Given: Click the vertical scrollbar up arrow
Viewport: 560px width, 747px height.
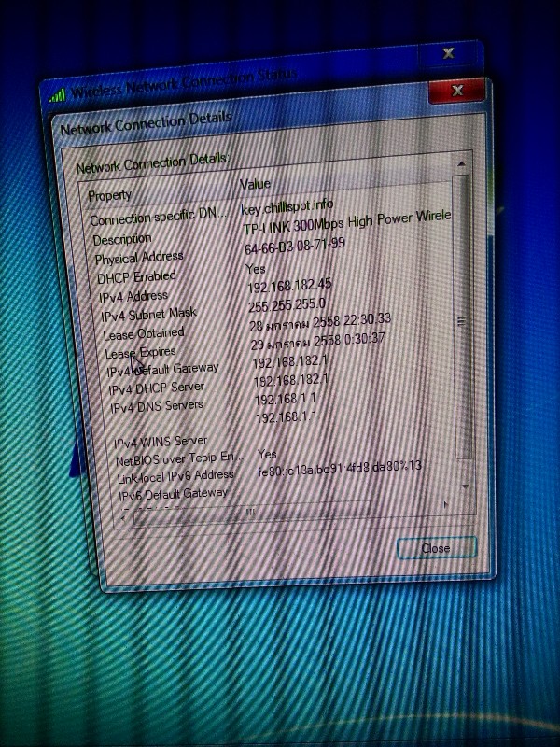Looking at the screenshot, I should click(x=461, y=164).
